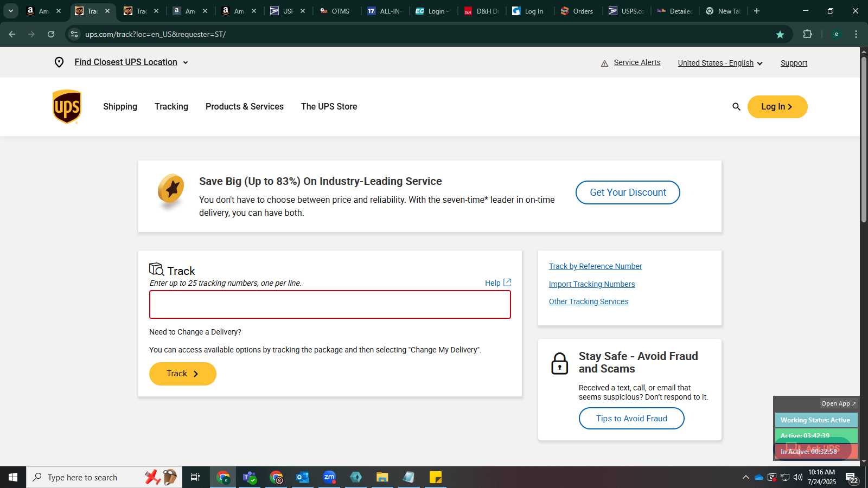Open Windows Start menu
Image resolution: width=868 pixels, height=488 pixels.
(13, 477)
